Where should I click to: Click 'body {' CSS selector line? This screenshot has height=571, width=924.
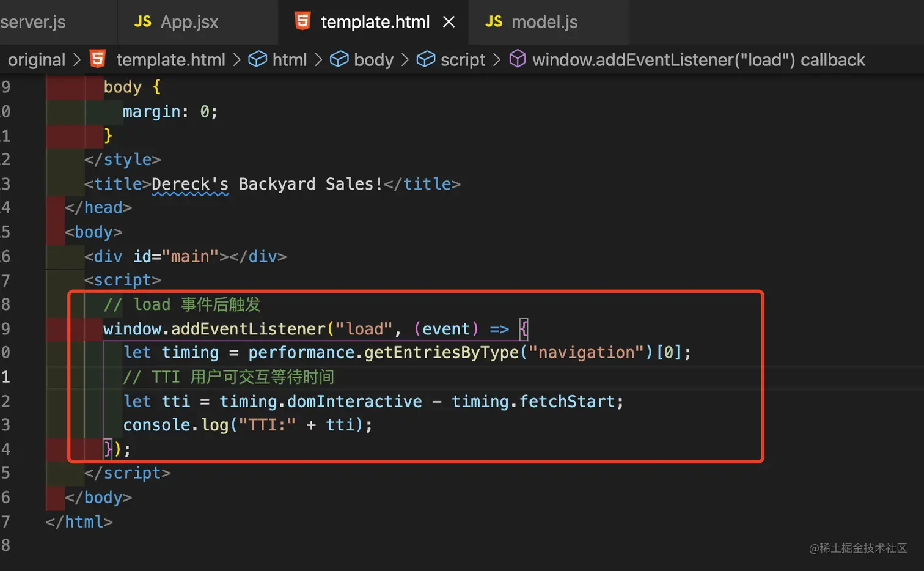click(132, 87)
